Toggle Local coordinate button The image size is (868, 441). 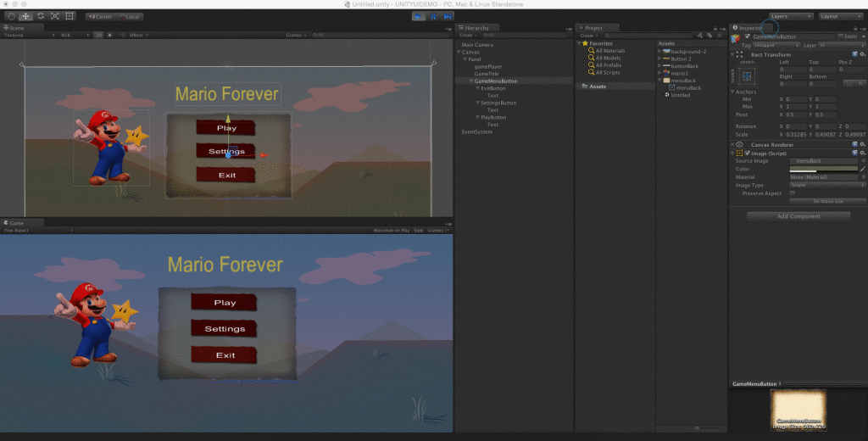[129, 17]
